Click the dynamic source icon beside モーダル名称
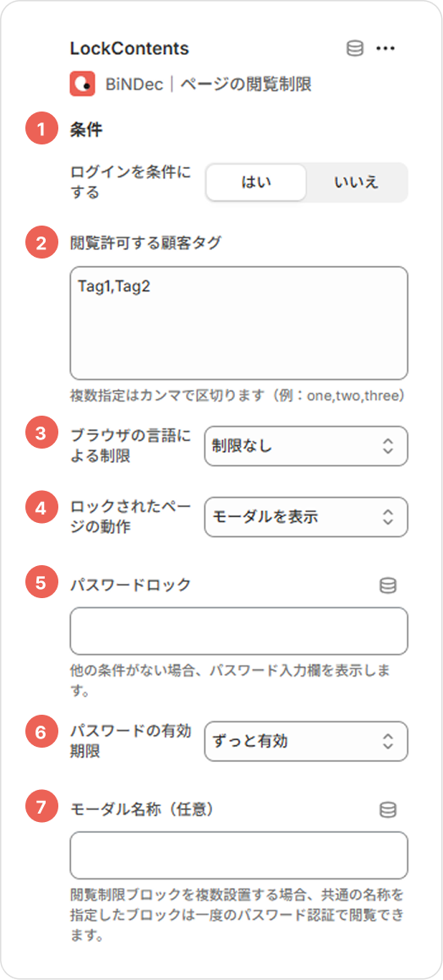Image resolution: width=443 pixels, height=980 pixels. pyautogui.click(x=388, y=810)
